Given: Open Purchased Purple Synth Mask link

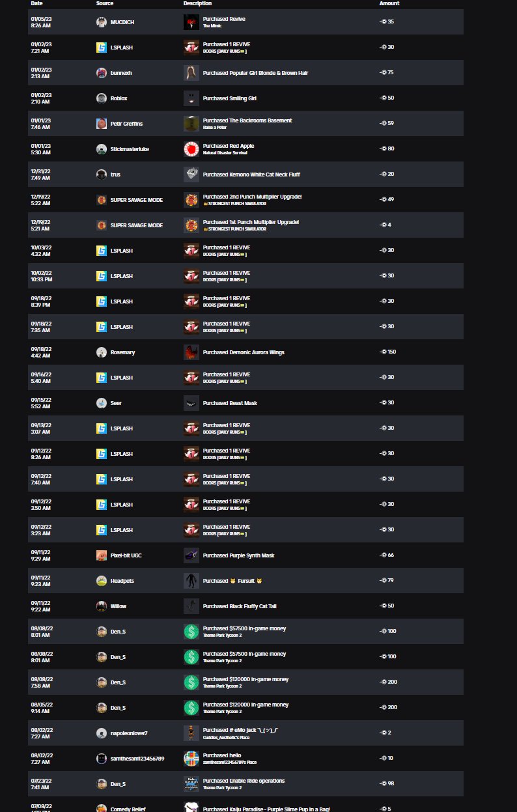Looking at the screenshot, I should point(239,555).
